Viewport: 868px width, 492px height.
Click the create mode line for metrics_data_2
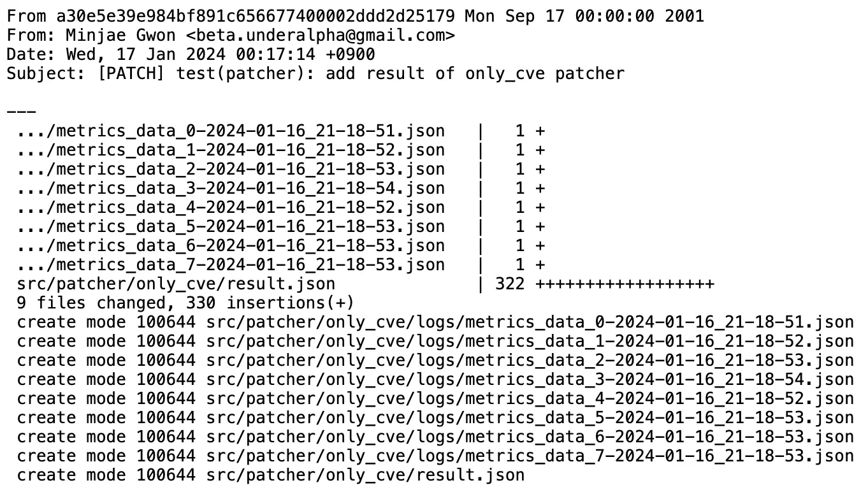pyautogui.click(x=435, y=360)
